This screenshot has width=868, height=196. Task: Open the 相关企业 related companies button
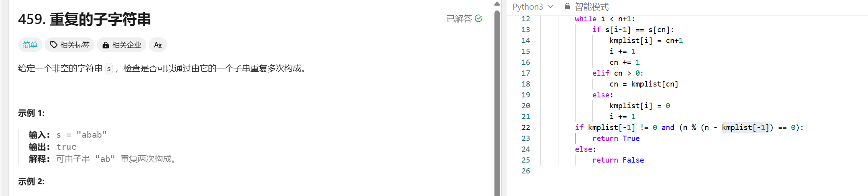click(121, 45)
